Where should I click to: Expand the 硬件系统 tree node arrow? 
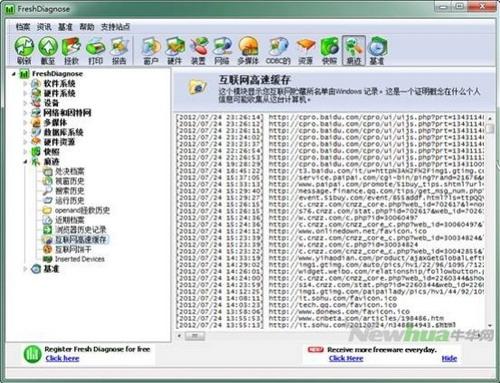pyautogui.click(x=25, y=93)
